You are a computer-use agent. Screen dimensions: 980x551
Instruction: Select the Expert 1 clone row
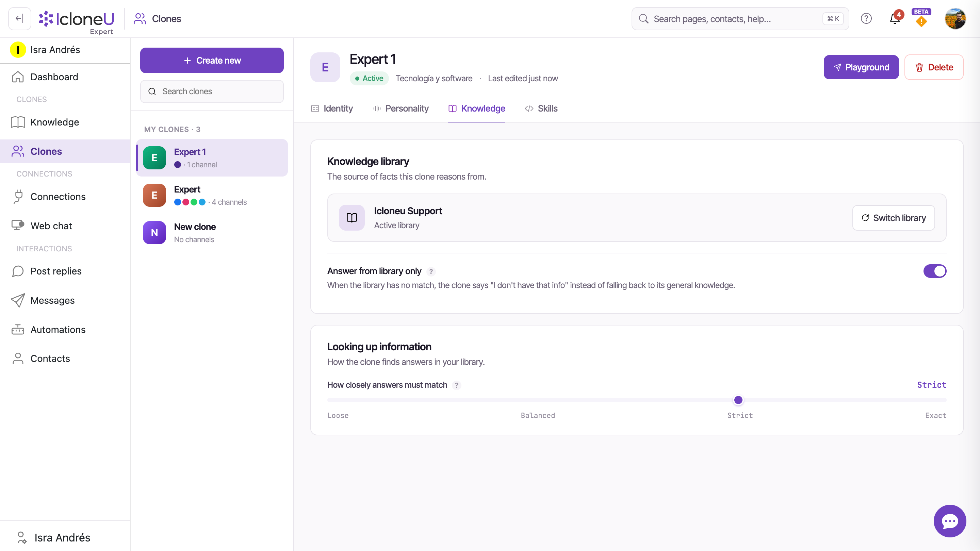212,158
